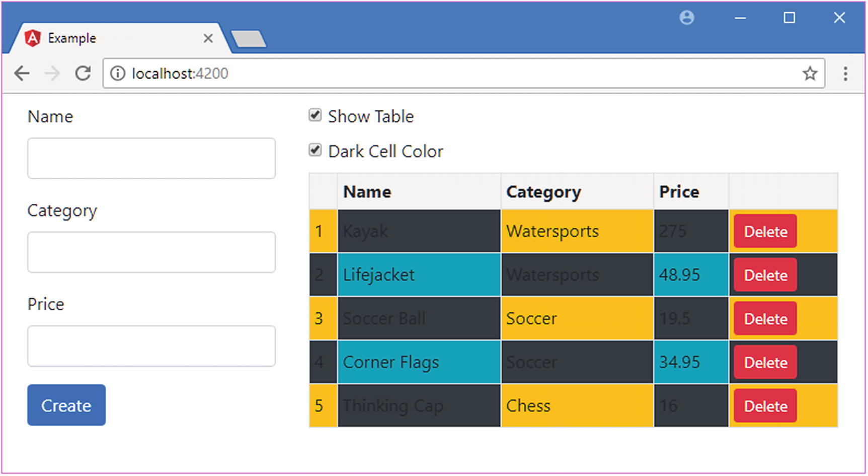Click the user profile icon in title bar

click(x=687, y=18)
